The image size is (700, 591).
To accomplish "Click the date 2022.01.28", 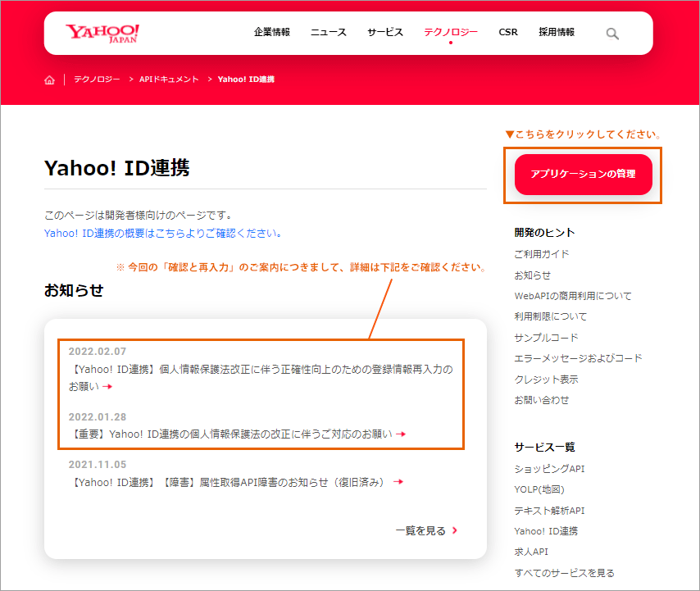I will click(98, 417).
